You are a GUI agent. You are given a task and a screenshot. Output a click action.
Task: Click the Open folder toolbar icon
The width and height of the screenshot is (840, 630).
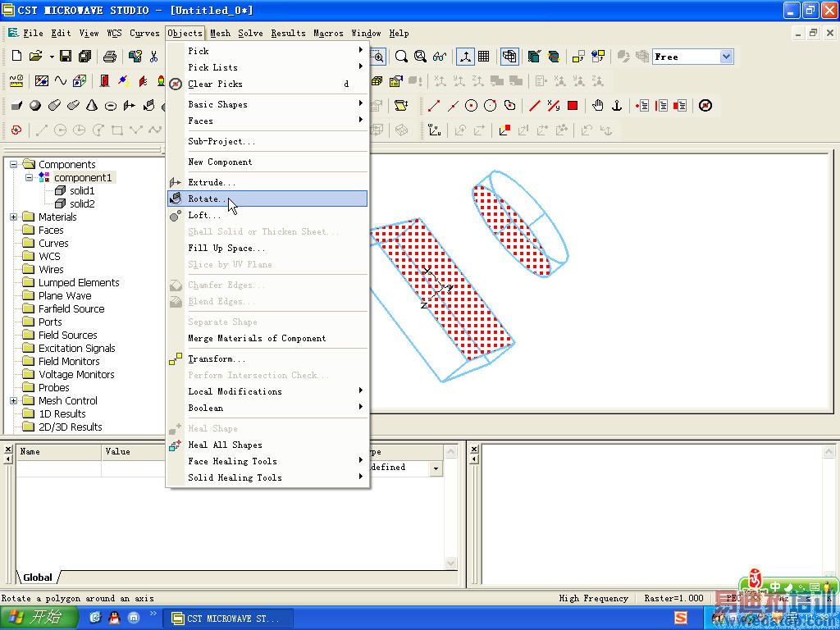point(36,57)
